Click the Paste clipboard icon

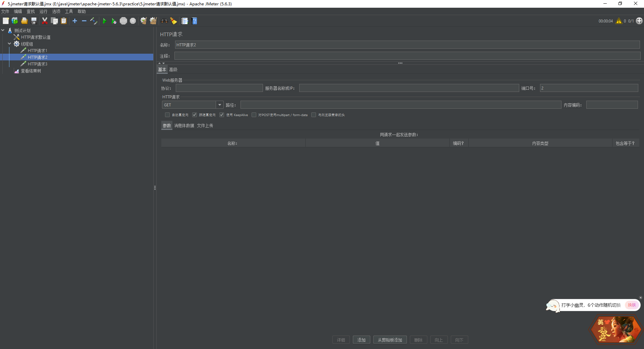64,21
